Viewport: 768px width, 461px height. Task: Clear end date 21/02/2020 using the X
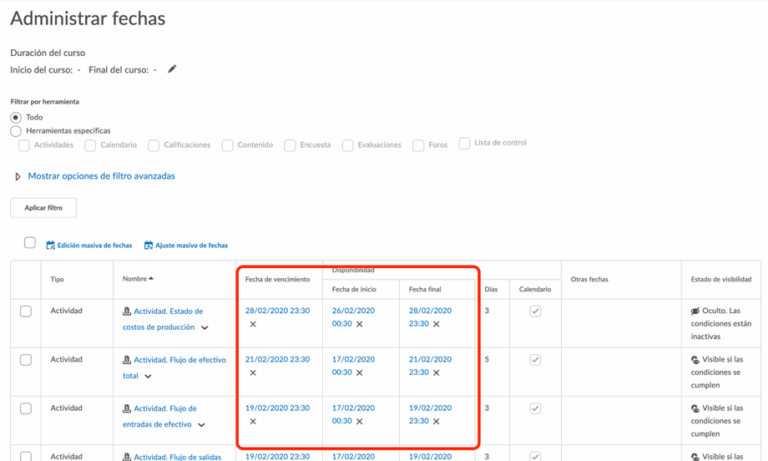[x=436, y=372]
